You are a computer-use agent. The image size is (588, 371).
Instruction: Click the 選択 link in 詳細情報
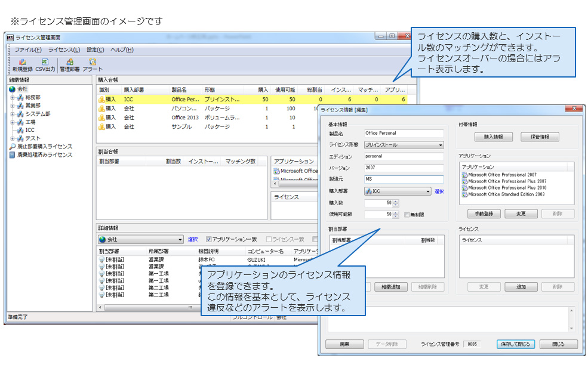(193, 239)
